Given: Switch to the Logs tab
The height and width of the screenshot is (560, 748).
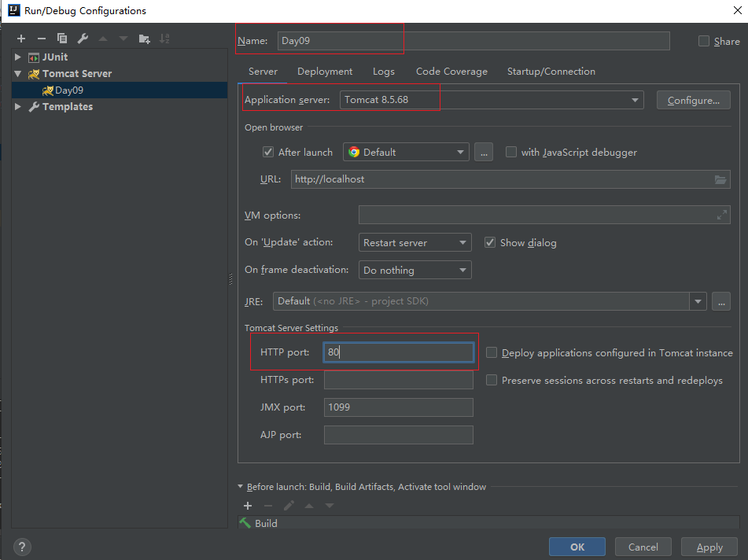Looking at the screenshot, I should 384,72.
